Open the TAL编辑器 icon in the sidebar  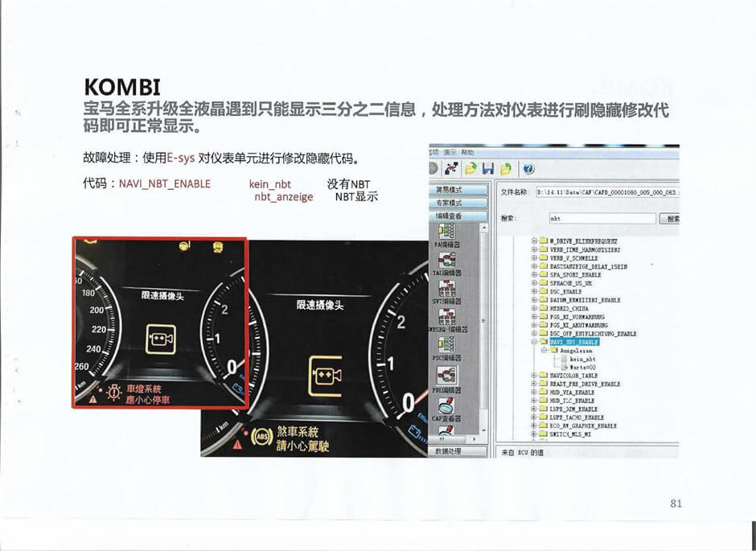[x=446, y=260]
